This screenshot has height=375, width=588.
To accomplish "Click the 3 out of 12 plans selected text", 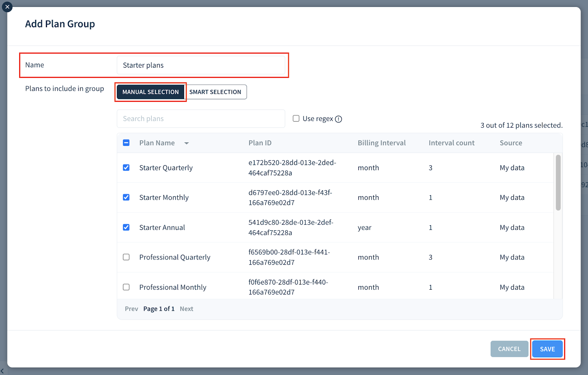I will pyautogui.click(x=521, y=125).
